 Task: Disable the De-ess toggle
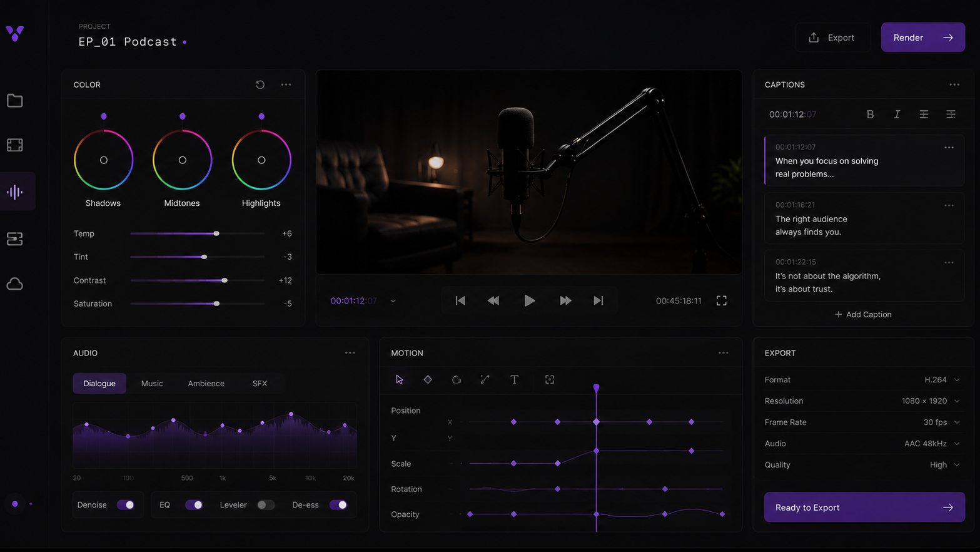[338, 505]
